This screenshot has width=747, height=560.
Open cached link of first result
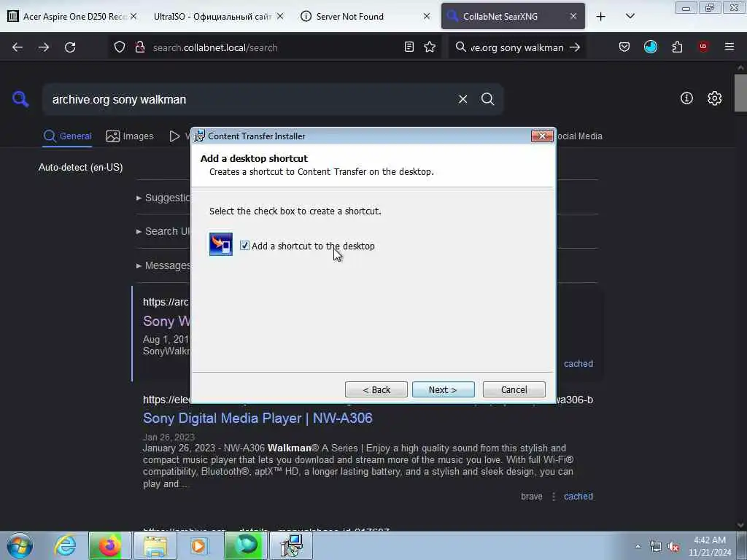pyautogui.click(x=578, y=364)
